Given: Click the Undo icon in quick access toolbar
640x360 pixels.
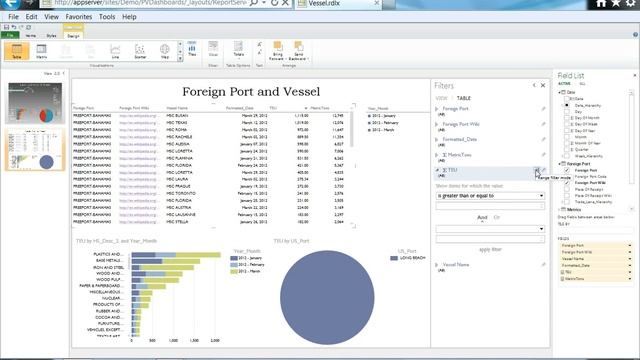Looking at the screenshot, I should 13,27.
